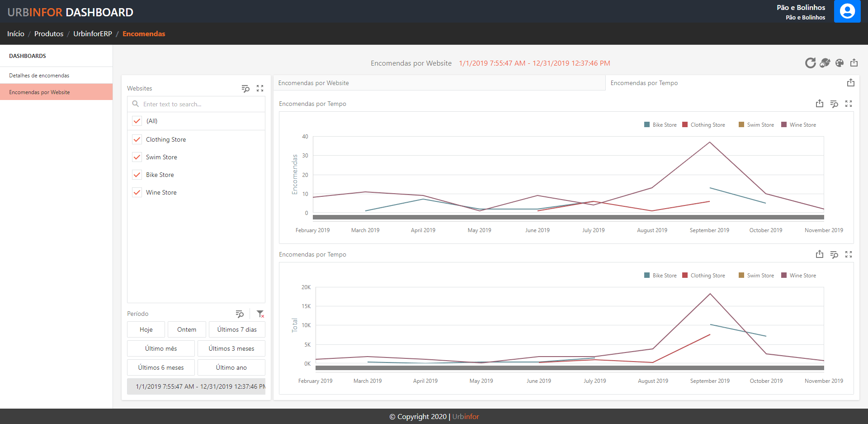Viewport: 868px width, 424px height.
Task: Toggle the (All) websites checkbox
Action: (x=137, y=121)
